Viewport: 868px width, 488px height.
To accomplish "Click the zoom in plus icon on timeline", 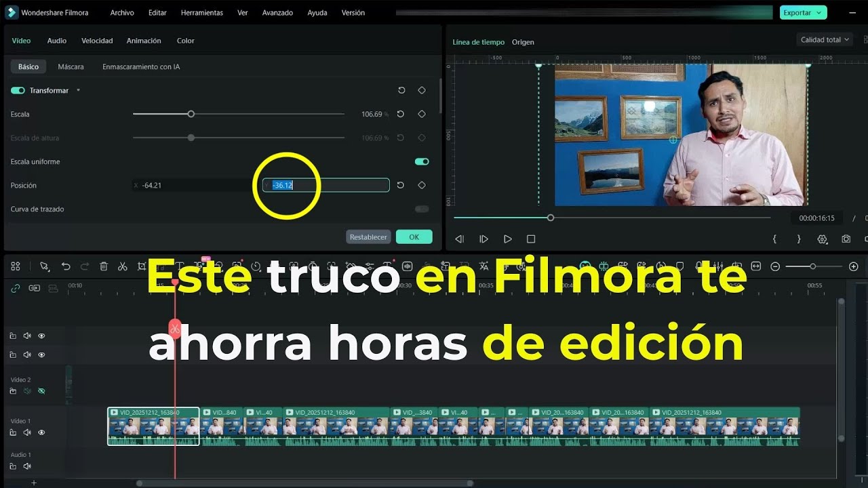I will 854,266.
